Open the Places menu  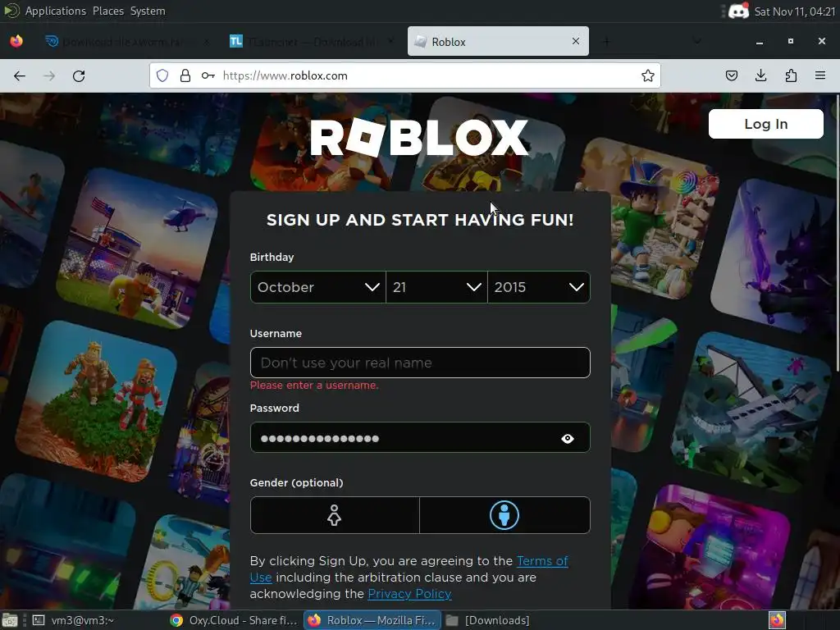108,11
